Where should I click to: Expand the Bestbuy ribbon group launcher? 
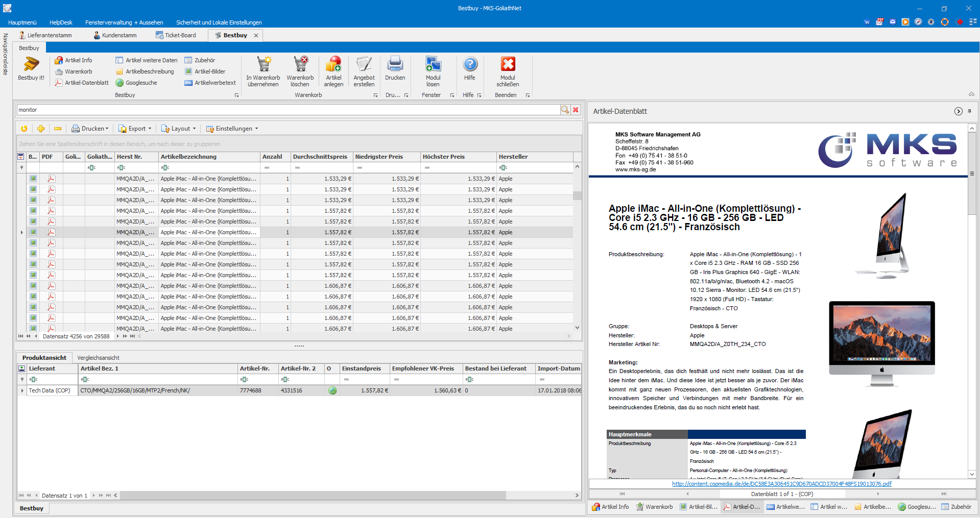coord(236,95)
